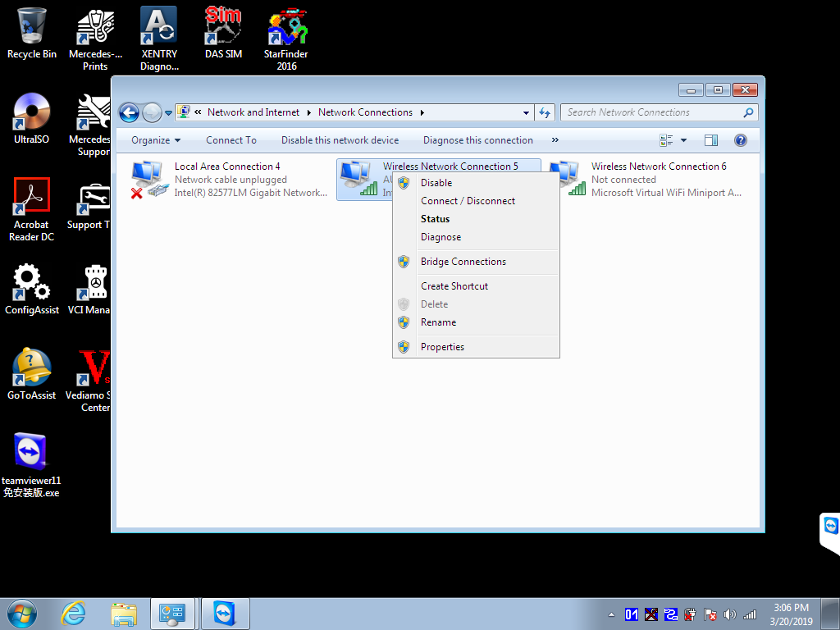Viewport: 840px width, 630px height.
Task: Refresh the Network Connections address bar
Action: click(x=545, y=112)
